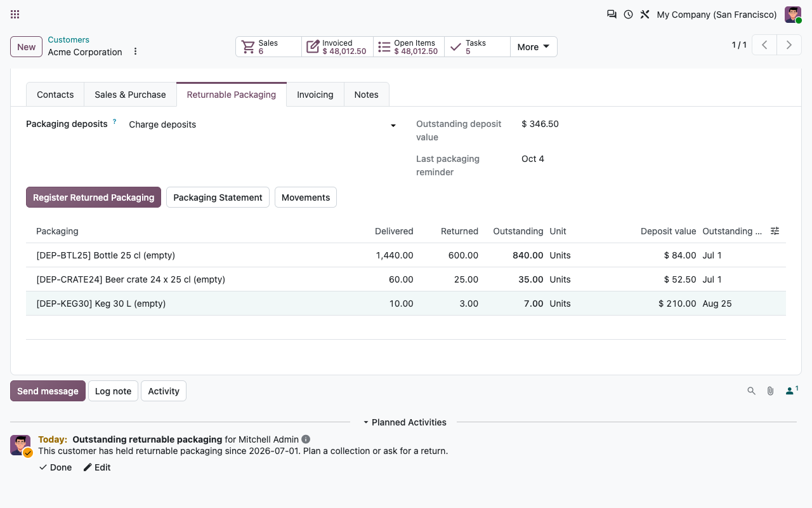Open the user avatar menu
The image size is (812, 508).
point(793,15)
